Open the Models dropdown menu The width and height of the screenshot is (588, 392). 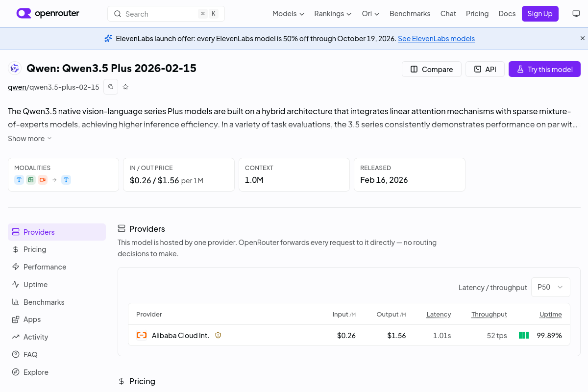[288, 14]
